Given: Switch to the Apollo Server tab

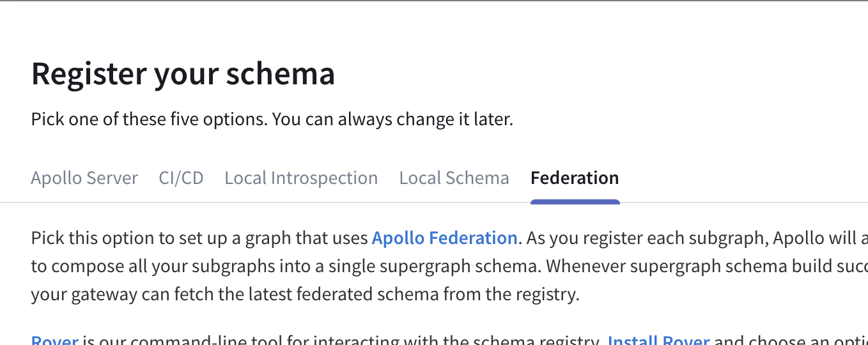Looking at the screenshot, I should point(84,178).
